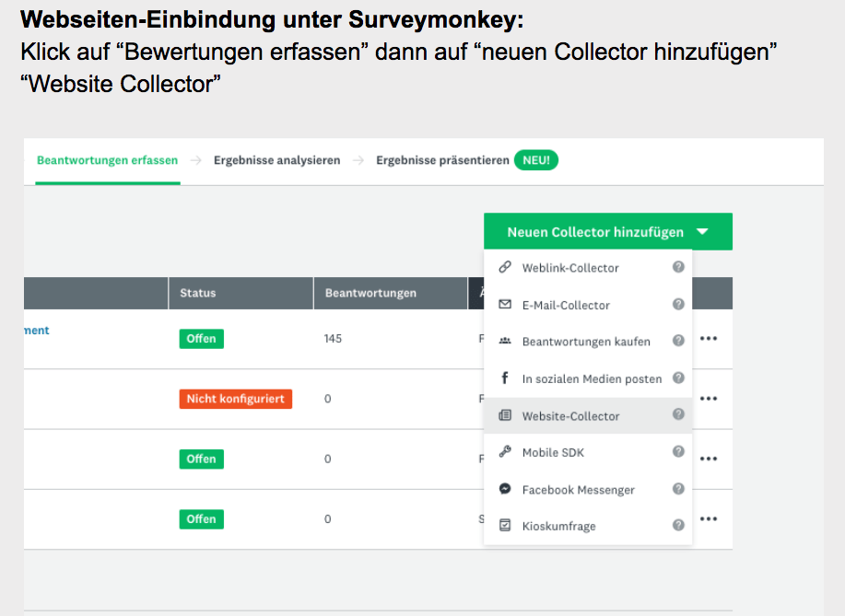Screen dimensions: 845x616
Task: Click the Beantwortungen kaufen people icon
Action: 504,342
